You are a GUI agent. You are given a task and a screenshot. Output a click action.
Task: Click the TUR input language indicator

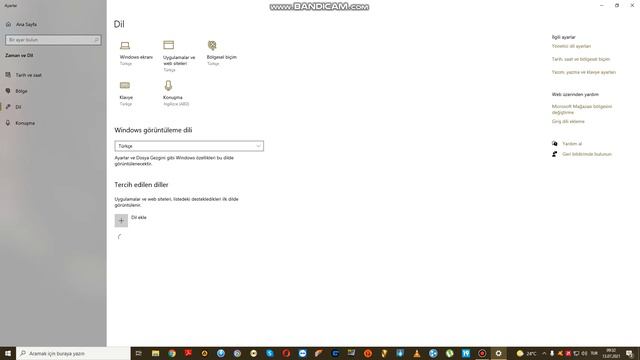tap(594, 353)
